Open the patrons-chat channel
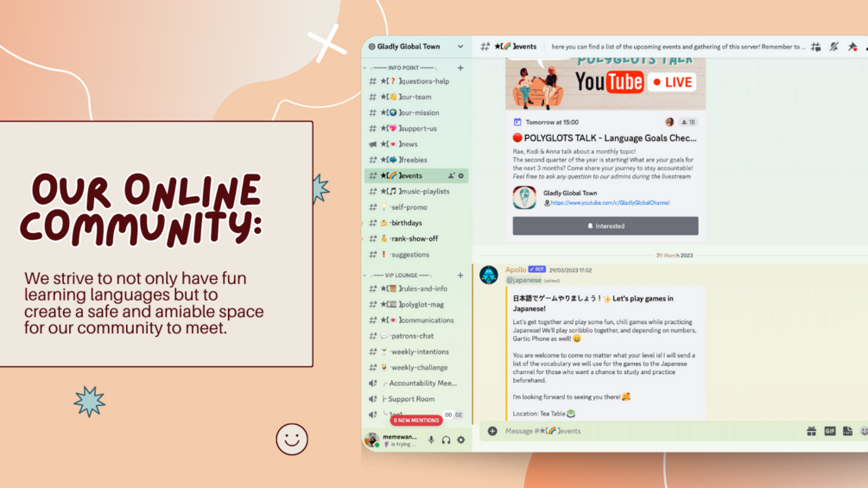The image size is (868, 488). [416, 336]
